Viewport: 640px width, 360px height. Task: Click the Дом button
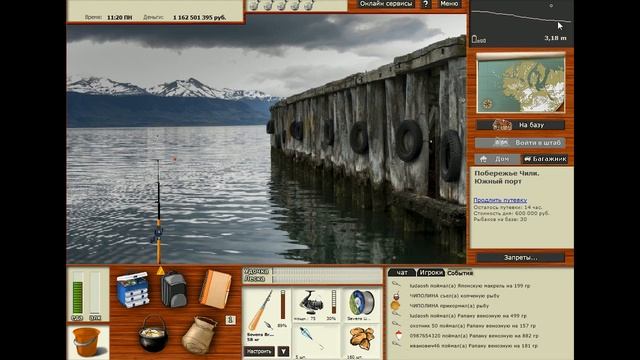497,159
